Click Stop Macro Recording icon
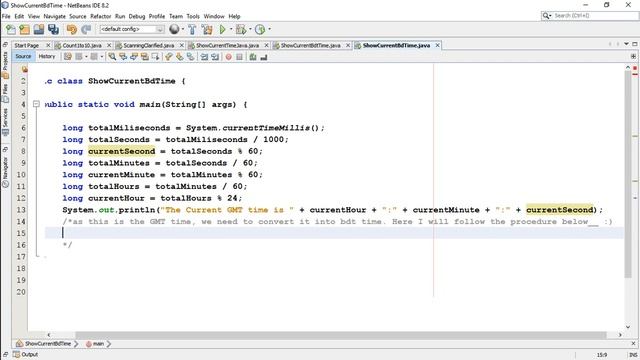The width and height of the screenshot is (640, 360). point(239,57)
